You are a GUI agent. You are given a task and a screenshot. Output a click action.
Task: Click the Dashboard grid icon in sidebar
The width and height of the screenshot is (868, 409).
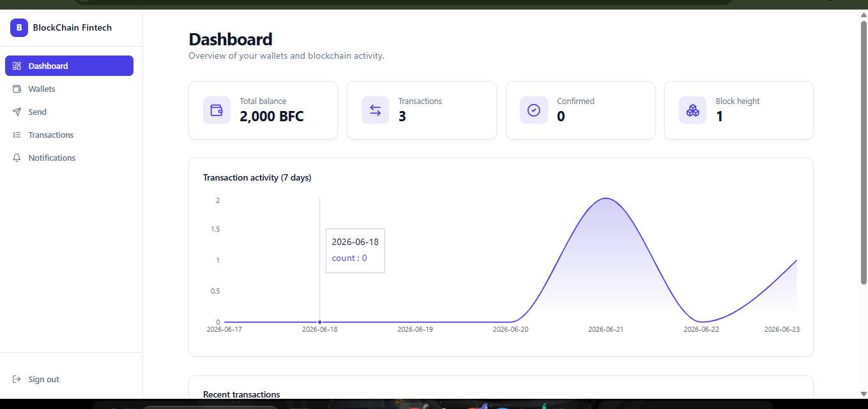[x=17, y=66]
